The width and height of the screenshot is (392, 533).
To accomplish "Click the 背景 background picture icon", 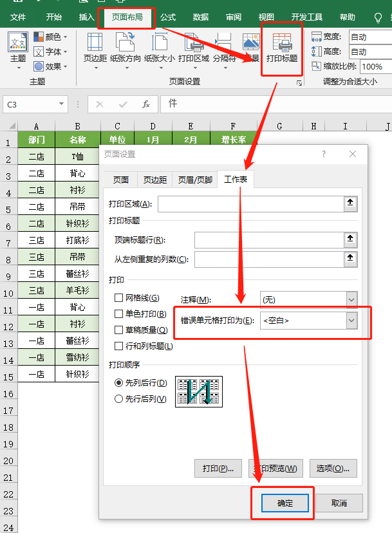I will pyautogui.click(x=251, y=42).
